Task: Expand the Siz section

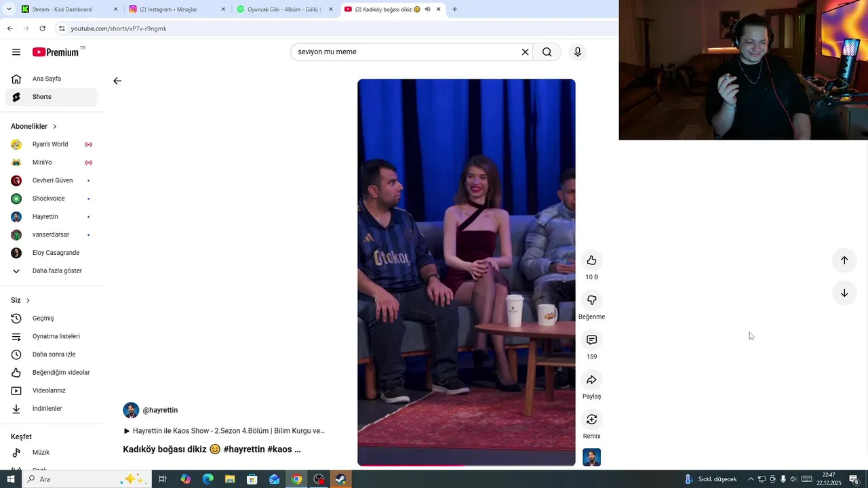Action: pos(20,300)
